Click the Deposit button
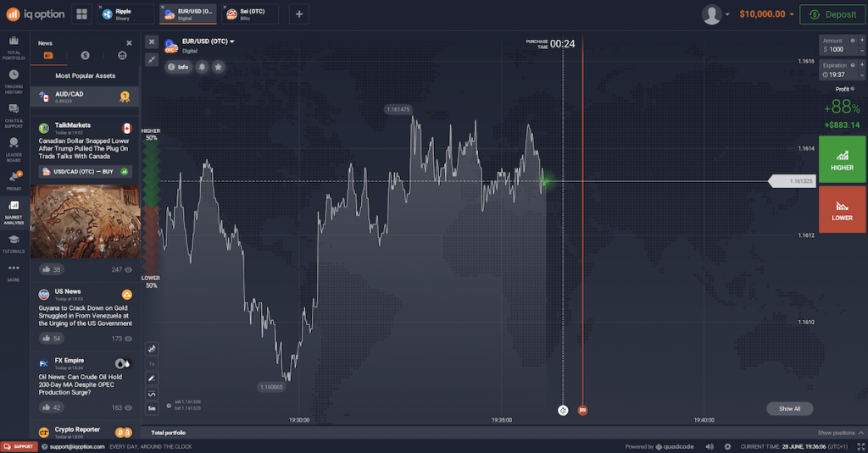Viewport: 868px width, 453px height. pyautogui.click(x=832, y=14)
